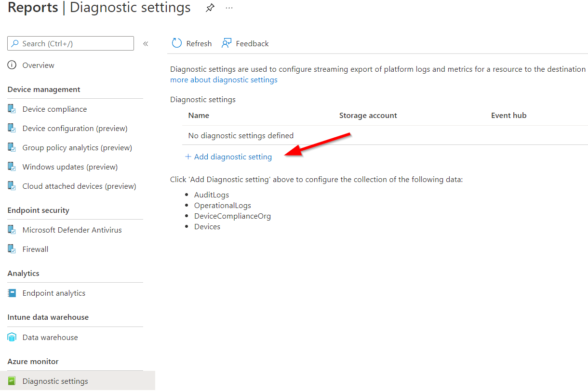View Group policy analytics (preview)
This screenshot has width=588, height=392.
point(77,147)
